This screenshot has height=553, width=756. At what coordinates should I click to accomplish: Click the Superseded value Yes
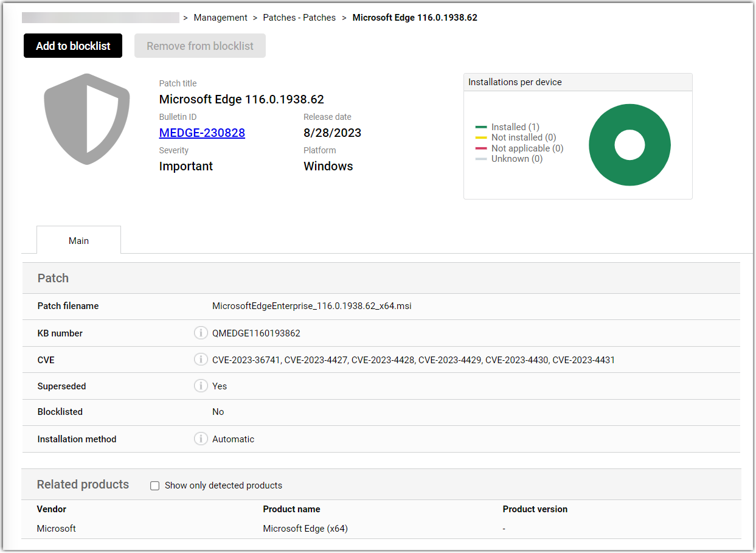pyautogui.click(x=220, y=386)
